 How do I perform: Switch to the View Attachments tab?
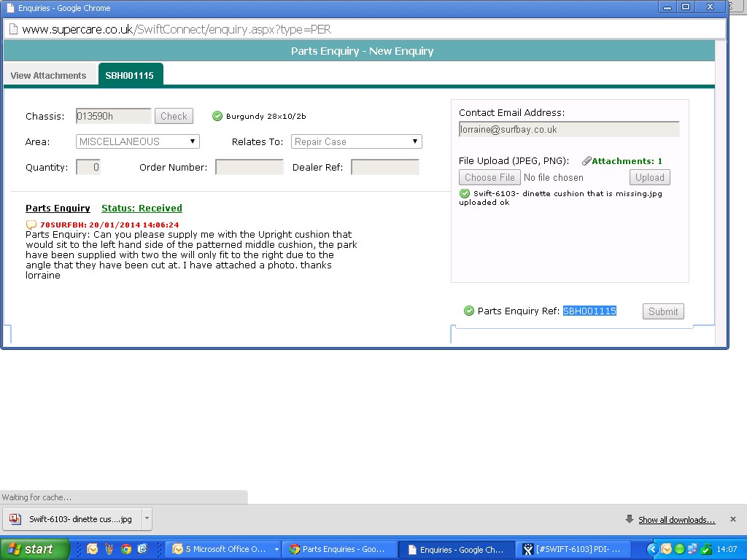tap(48, 75)
